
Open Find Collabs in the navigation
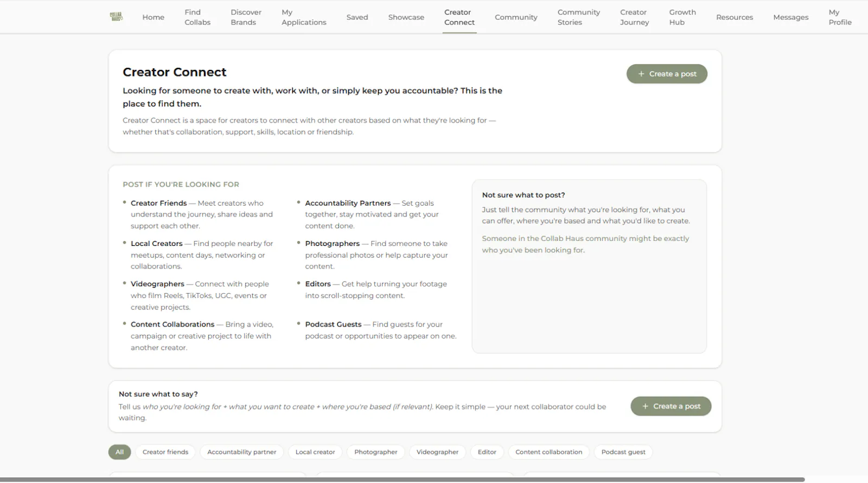(x=197, y=17)
